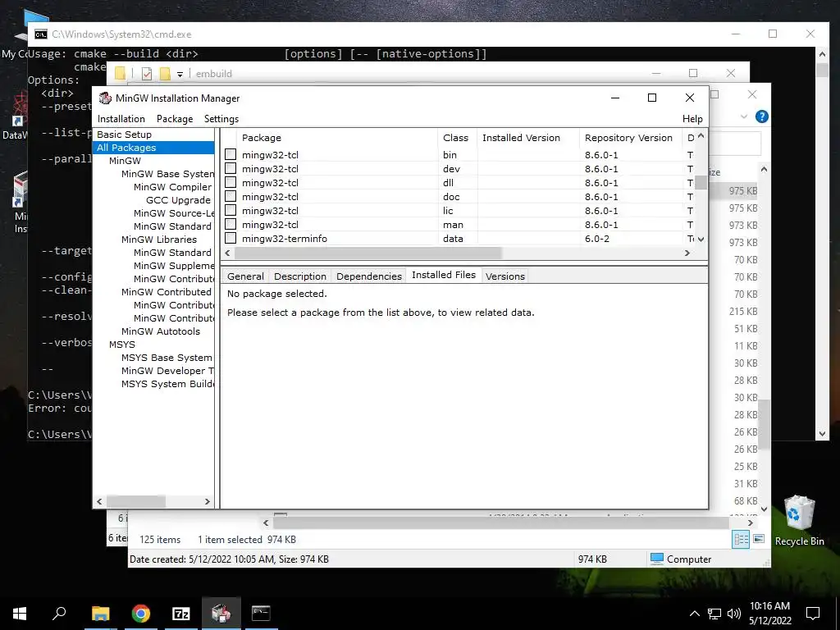Viewport: 840px width, 630px height.
Task: Click the '125 items' Explorer status text
Action: point(160,540)
